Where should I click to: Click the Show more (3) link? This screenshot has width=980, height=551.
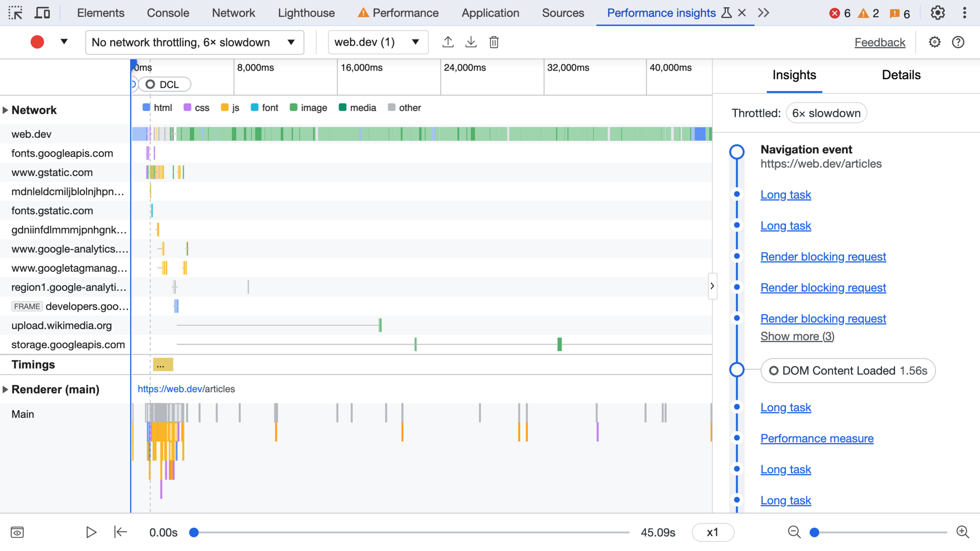(x=797, y=336)
